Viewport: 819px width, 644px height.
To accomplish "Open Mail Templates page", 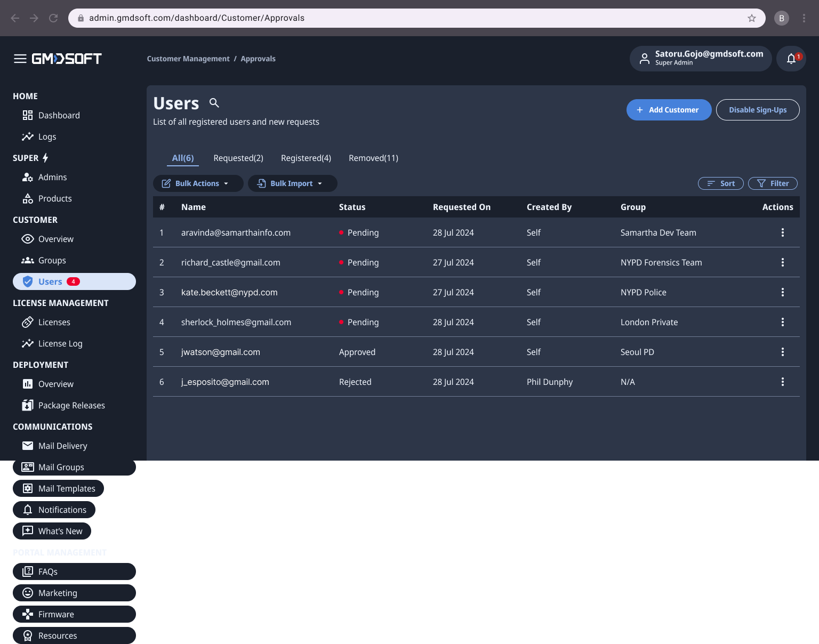I will (x=58, y=488).
